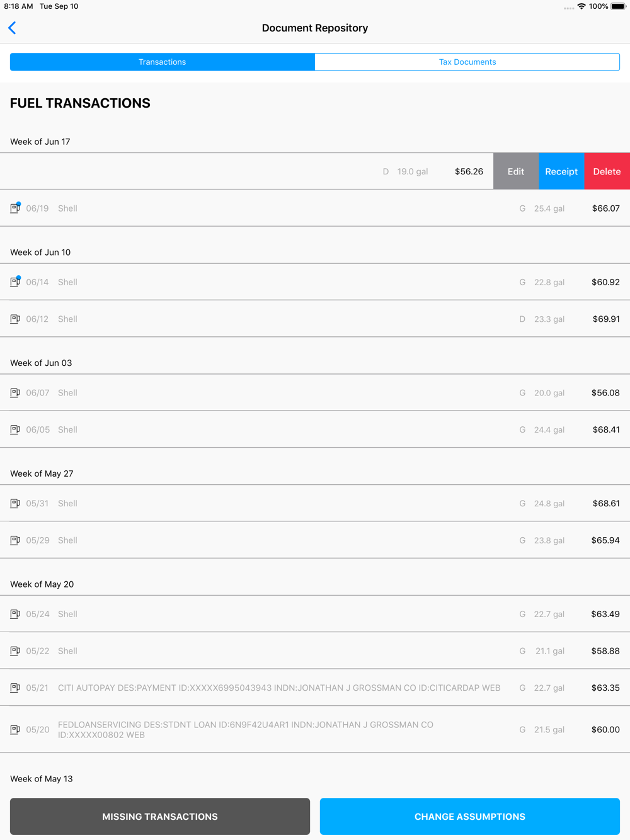View Receipt for the swiped transaction
Screen dimensions: 630x840
coord(561,171)
